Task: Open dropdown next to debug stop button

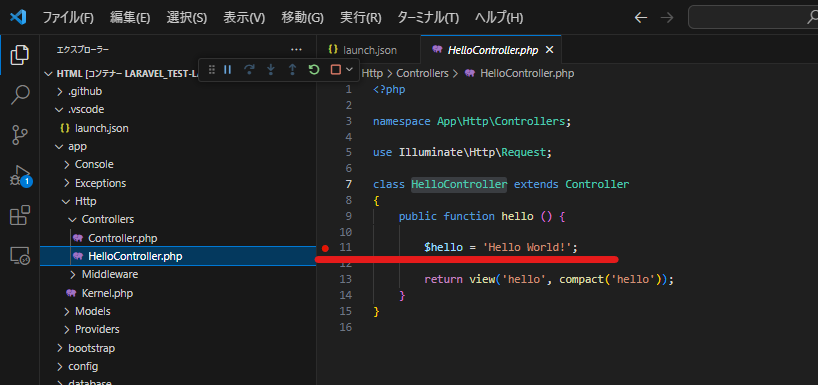Action: coord(349,69)
